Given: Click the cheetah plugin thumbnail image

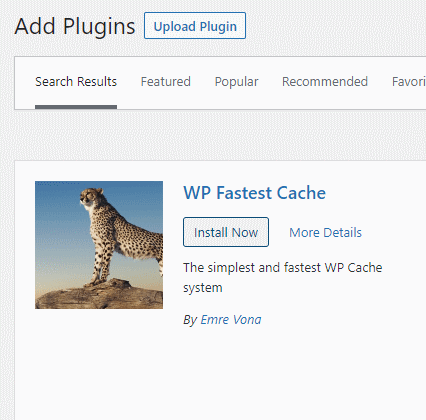Looking at the screenshot, I should (x=99, y=245).
